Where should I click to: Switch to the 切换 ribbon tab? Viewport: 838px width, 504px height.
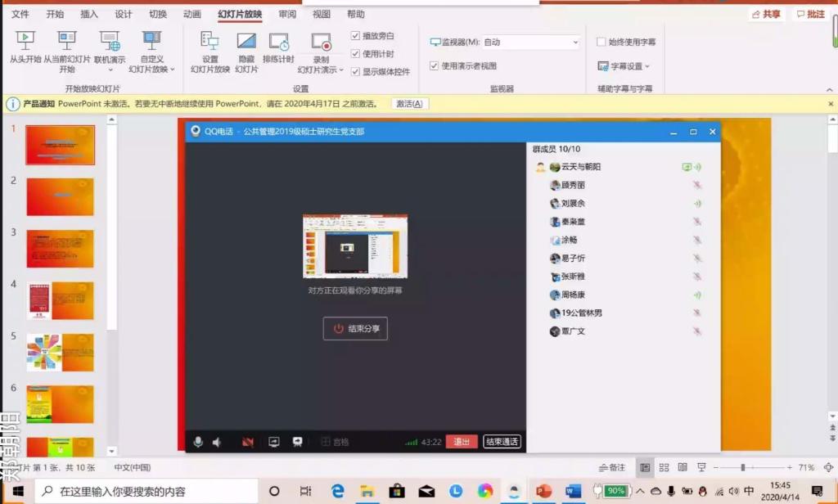(x=158, y=15)
